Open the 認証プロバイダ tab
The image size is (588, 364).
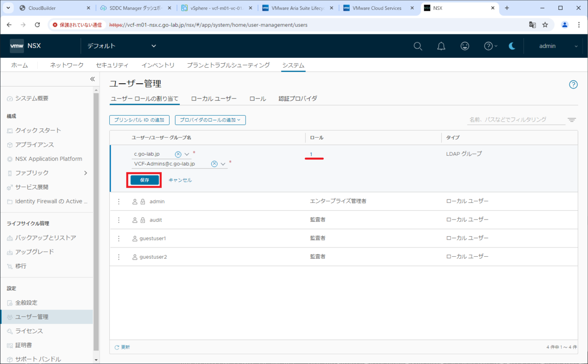coord(298,98)
